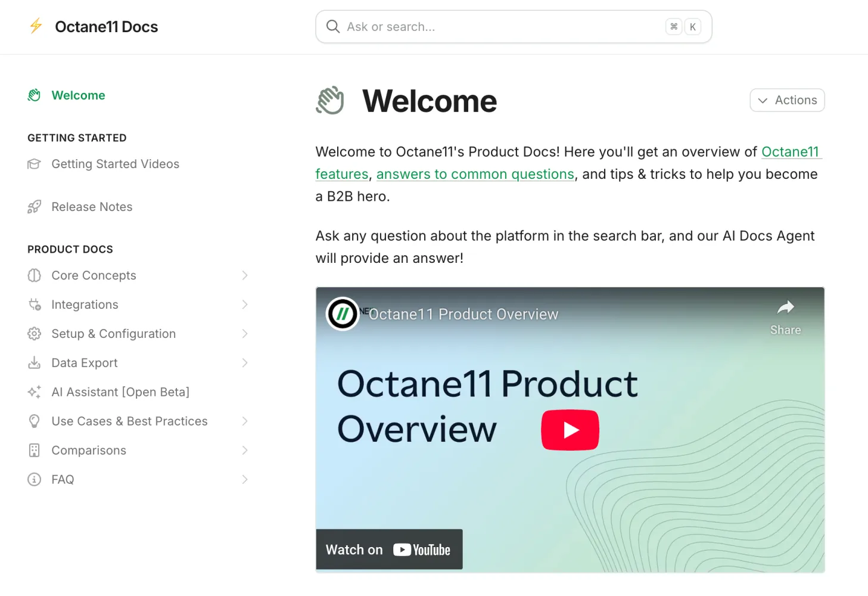The height and width of the screenshot is (596, 868).
Task: Click the gear icon beside Setup & Configuration
Action: 34,334
